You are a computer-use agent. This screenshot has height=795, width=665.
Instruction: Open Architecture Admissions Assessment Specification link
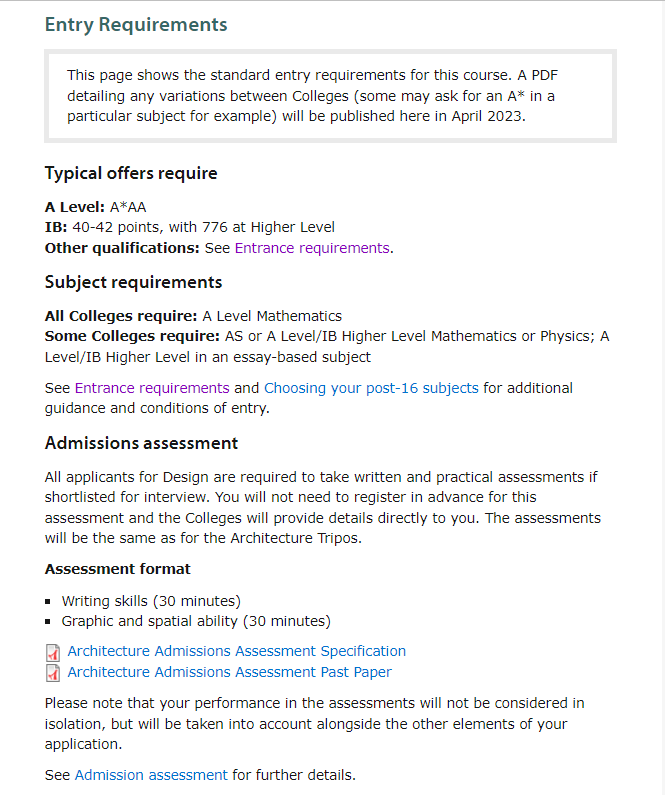pyautogui.click(x=236, y=651)
